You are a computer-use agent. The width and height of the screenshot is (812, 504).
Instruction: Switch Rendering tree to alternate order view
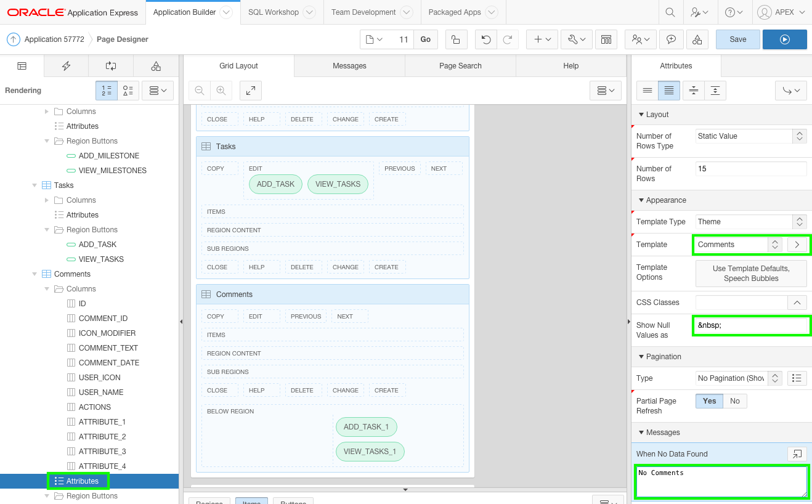coord(128,90)
